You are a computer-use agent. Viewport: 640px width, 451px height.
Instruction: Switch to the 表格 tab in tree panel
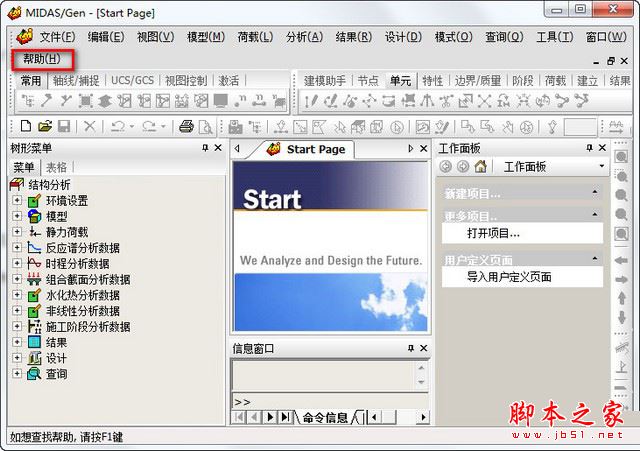56,167
